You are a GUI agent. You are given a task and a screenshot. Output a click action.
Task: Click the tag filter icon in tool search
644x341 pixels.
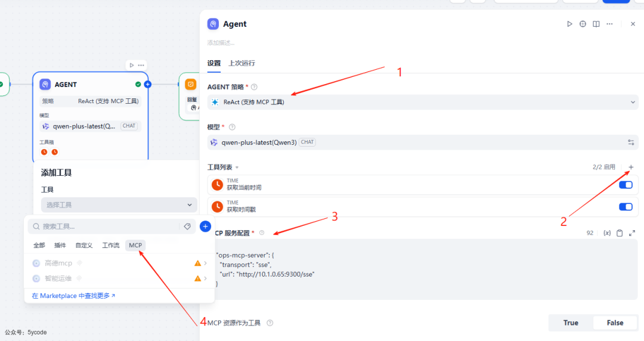(x=187, y=227)
